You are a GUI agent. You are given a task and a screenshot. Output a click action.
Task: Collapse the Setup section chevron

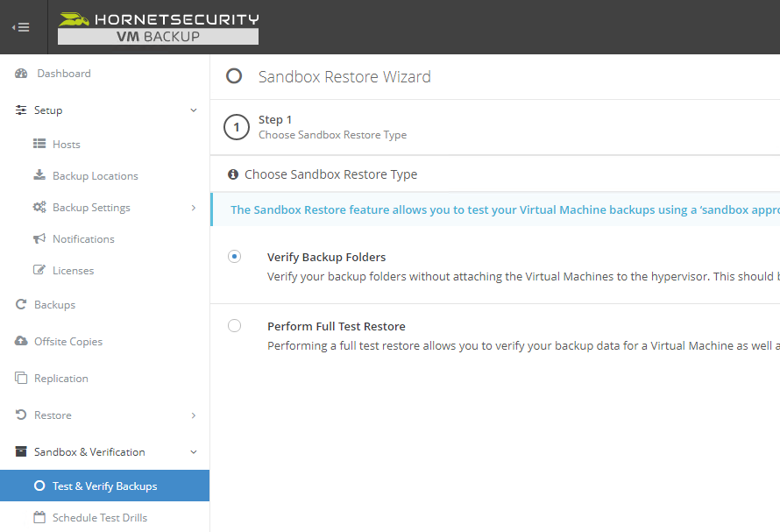click(x=194, y=110)
